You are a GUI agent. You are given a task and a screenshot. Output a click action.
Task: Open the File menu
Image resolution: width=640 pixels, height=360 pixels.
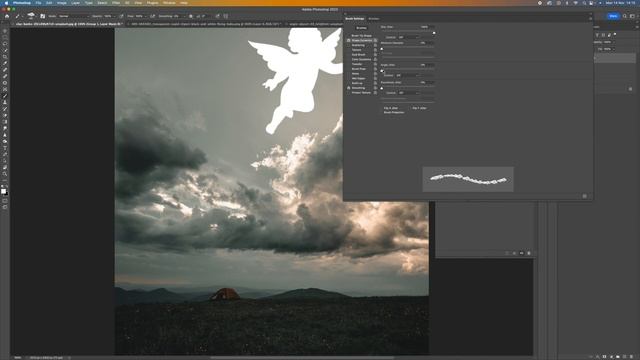(x=38, y=2)
